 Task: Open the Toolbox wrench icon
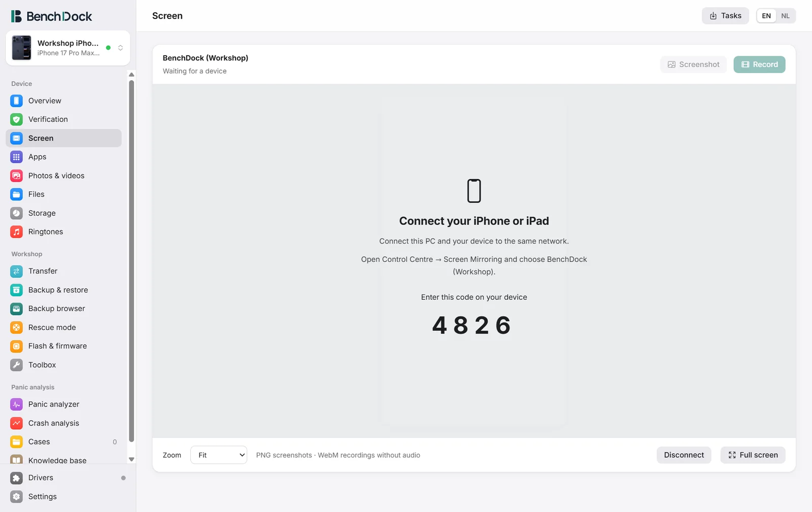coord(17,365)
